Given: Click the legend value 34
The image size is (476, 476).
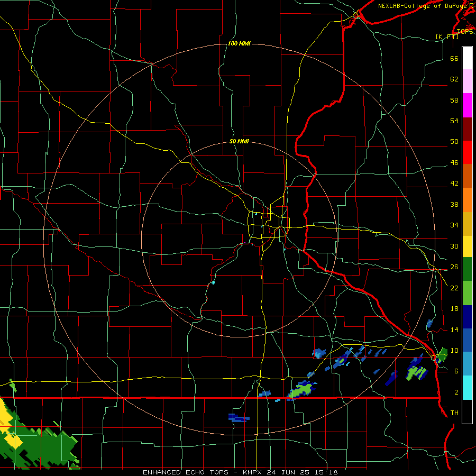Looking at the screenshot, I should 454,225.
